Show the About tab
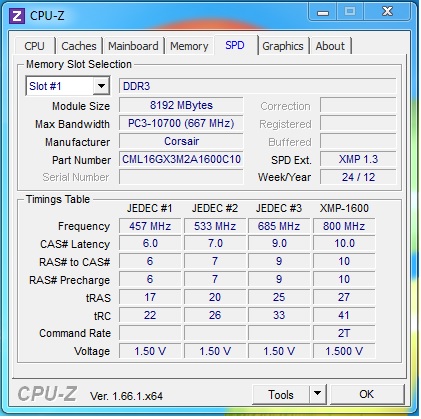Image resolution: width=421 pixels, height=419 pixels. coord(330,46)
